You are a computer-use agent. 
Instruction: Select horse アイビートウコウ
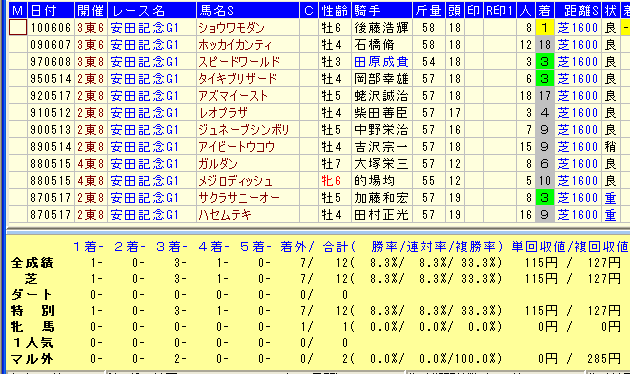tap(237, 147)
